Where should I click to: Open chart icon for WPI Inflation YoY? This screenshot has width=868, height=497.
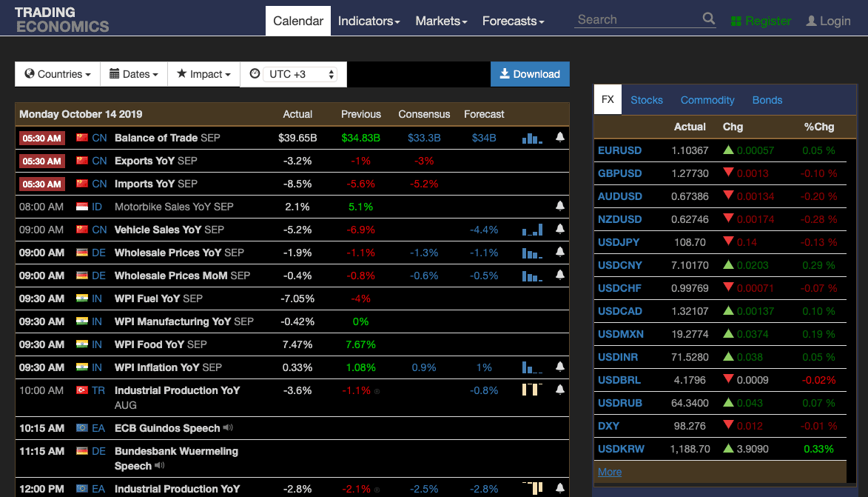coord(532,367)
